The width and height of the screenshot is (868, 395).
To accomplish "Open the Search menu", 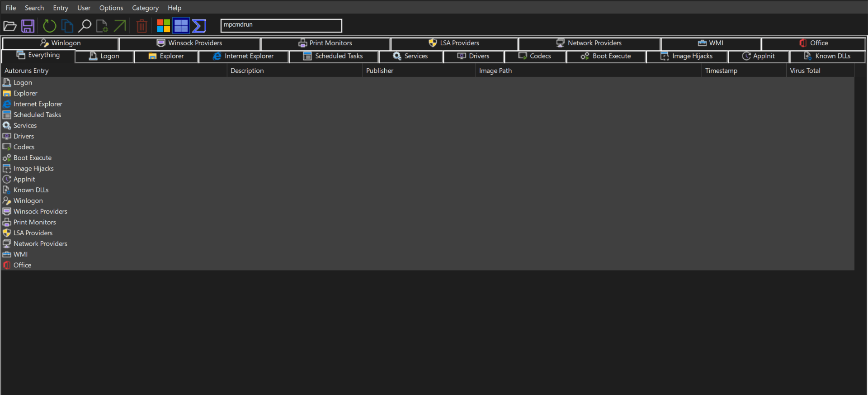I will click(34, 8).
